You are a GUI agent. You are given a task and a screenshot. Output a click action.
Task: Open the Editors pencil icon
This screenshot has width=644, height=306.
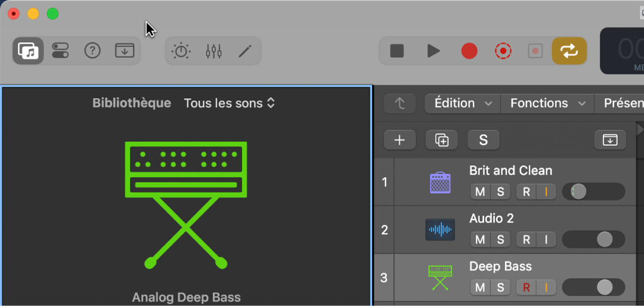click(245, 51)
